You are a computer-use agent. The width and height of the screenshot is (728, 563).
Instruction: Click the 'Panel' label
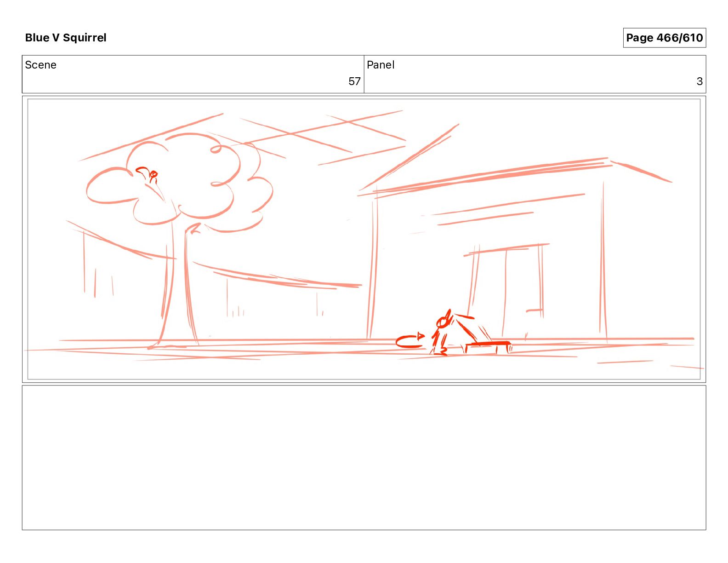tap(381, 65)
